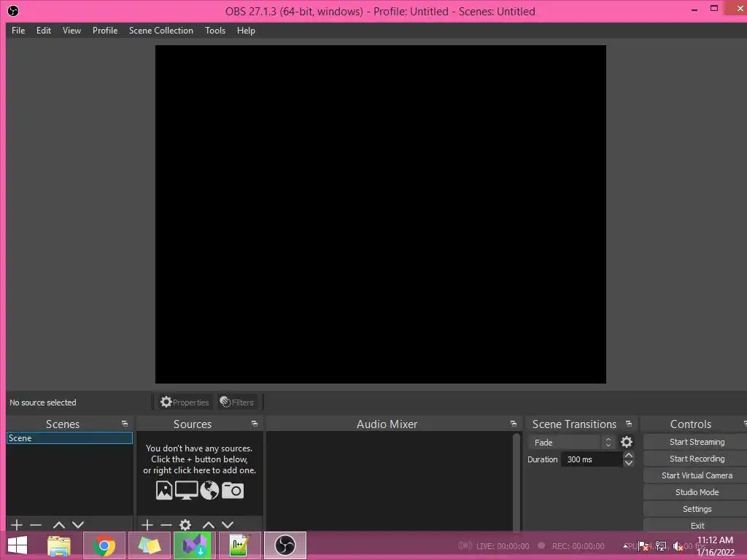
Task: Open Notepad++ from taskbar
Action: point(239,545)
